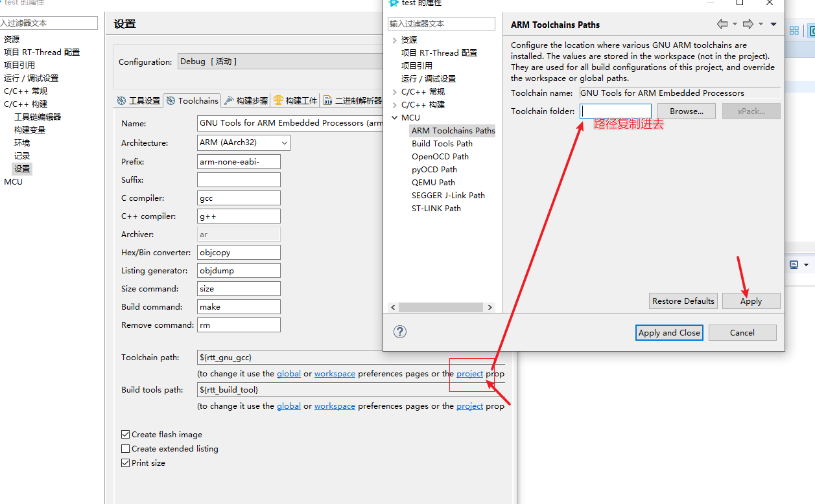
Task: Open the 构建步骤 tab
Action: (x=246, y=100)
